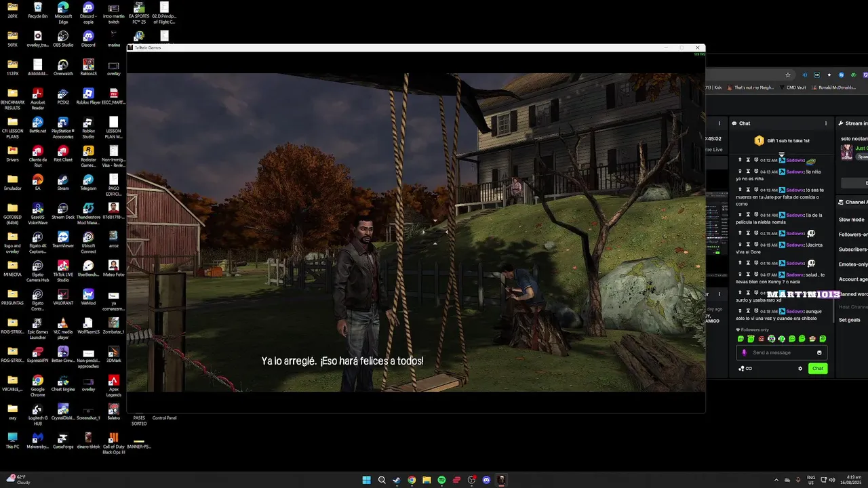The width and height of the screenshot is (868, 488).
Task: Select the Apex Legends desktop icon
Action: click(113, 385)
